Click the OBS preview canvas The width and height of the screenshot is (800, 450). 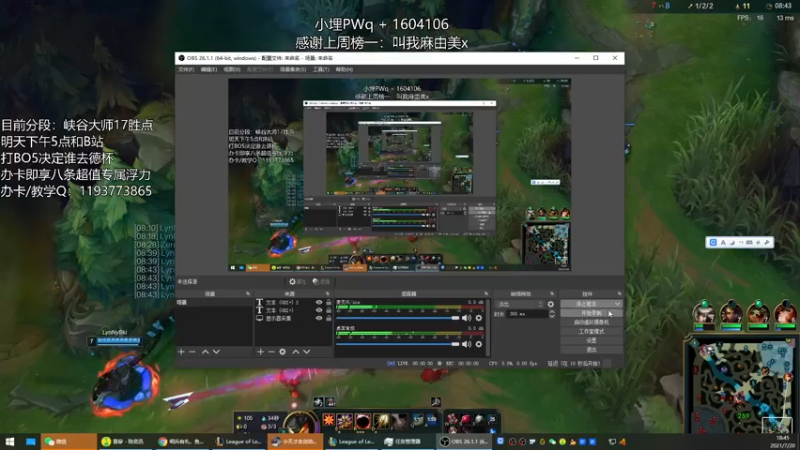point(399,174)
